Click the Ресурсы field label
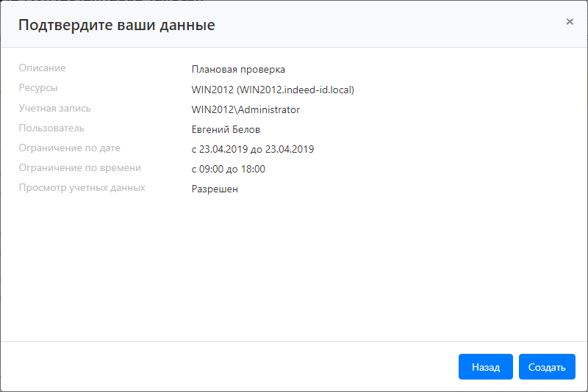The image size is (588, 392). pos(38,88)
